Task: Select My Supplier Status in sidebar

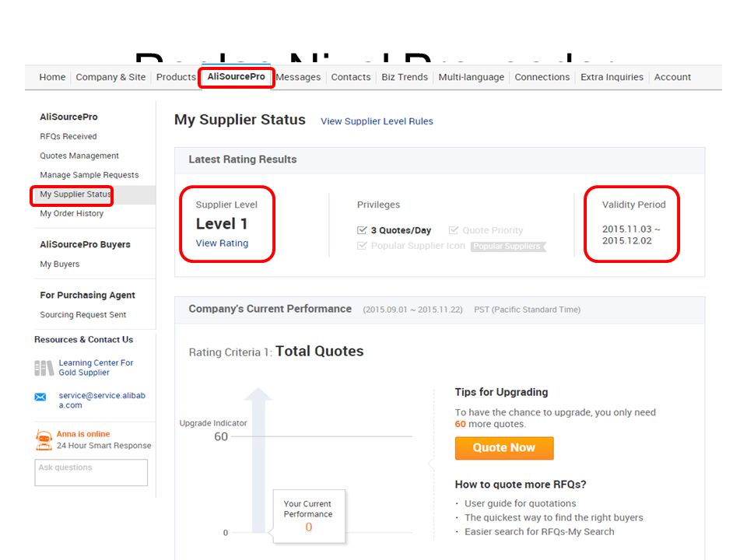Action: [x=75, y=194]
